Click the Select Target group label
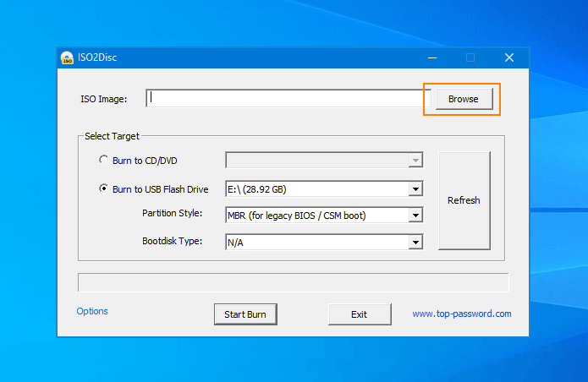The image size is (588, 382). click(112, 136)
